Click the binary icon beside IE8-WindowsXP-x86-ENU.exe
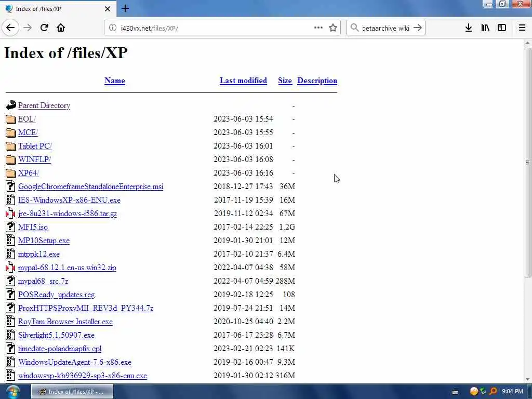The image size is (532, 399). point(10,200)
